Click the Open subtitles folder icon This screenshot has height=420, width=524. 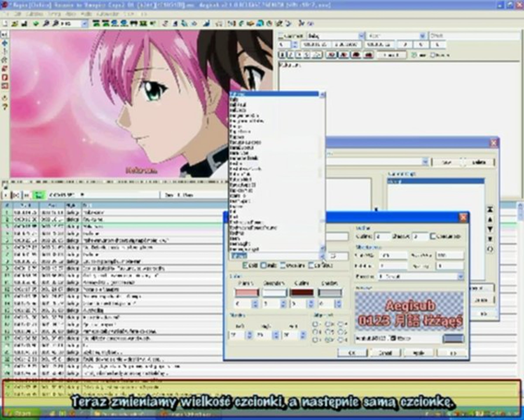click(15, 24)
